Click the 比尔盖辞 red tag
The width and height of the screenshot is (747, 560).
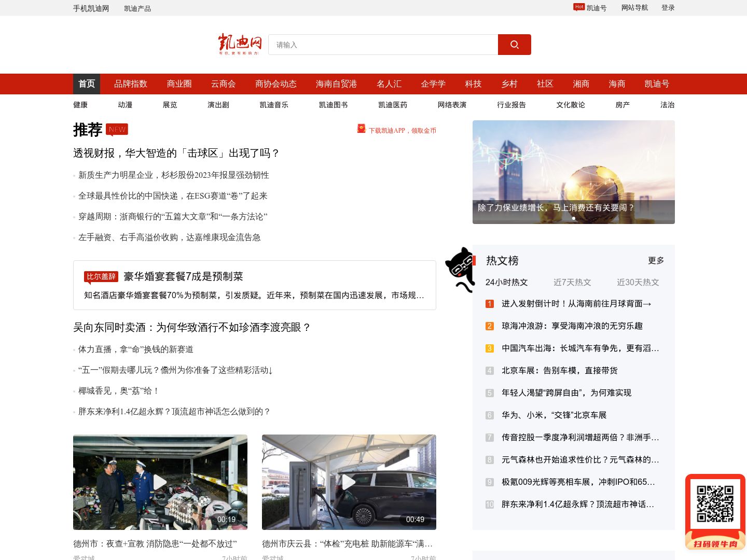[x=101, y=277]
